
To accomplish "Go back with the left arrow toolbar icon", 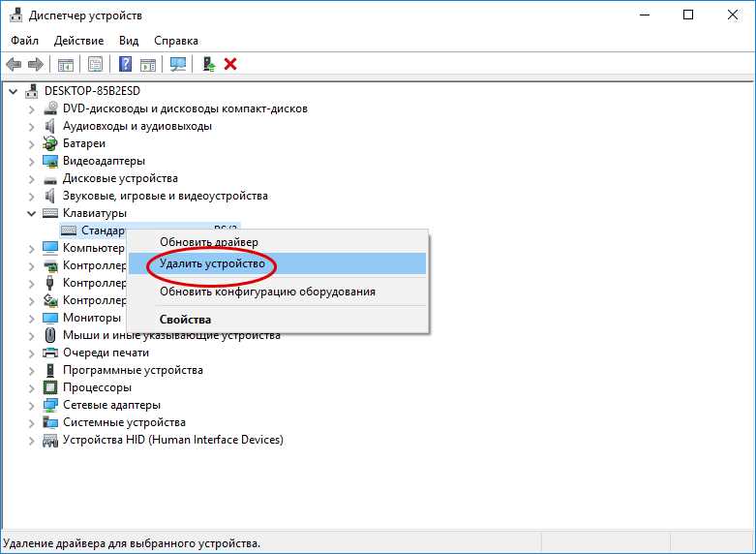I will [x=14, y=64].
